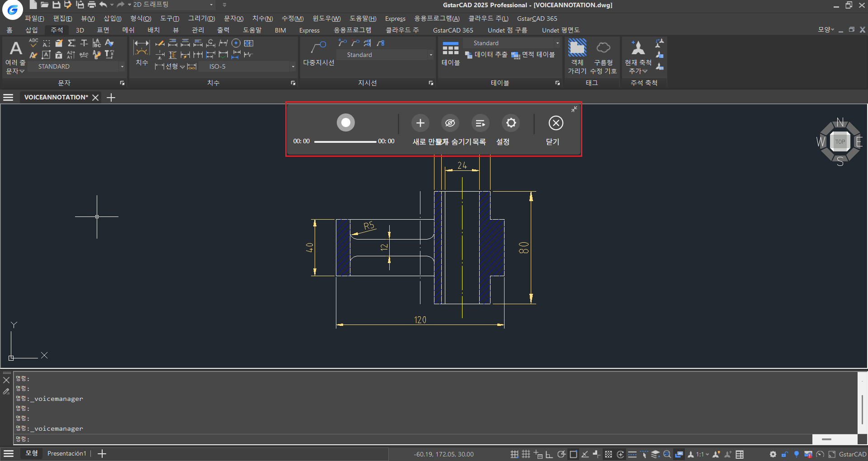This screenshot has height=461, width=868.
Task: Click the Undo arrow in quick access toolbar
Action: coord(103,5)
